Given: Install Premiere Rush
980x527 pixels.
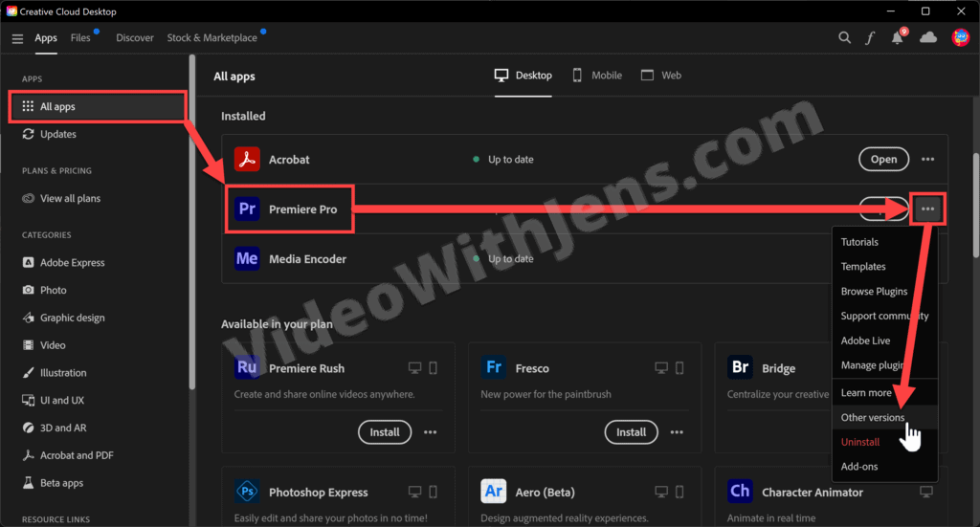Looking at the screenshot, I should coord(385,432).
